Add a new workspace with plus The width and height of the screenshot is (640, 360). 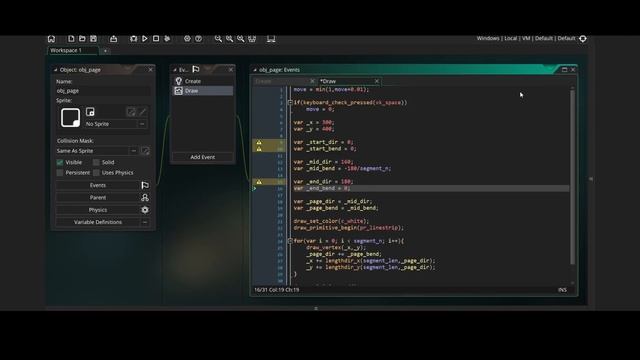(105, 51)
